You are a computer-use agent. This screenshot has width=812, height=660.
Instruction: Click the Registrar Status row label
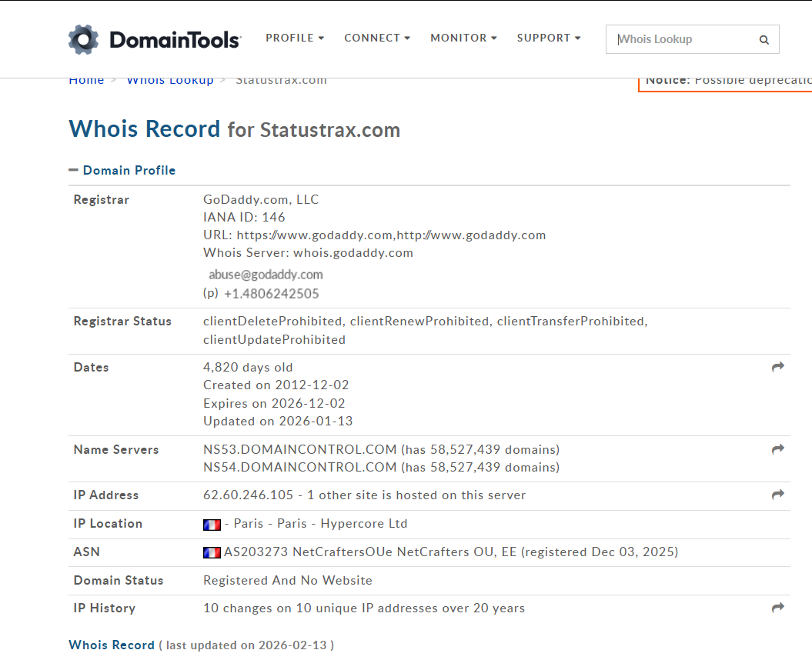click(122, 322)
